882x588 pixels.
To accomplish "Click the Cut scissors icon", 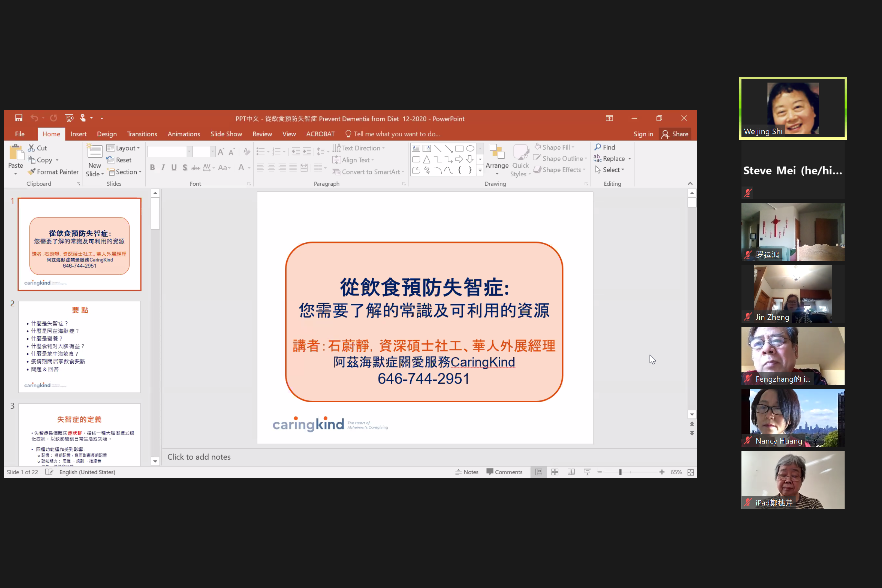I will tap(32, 148).
